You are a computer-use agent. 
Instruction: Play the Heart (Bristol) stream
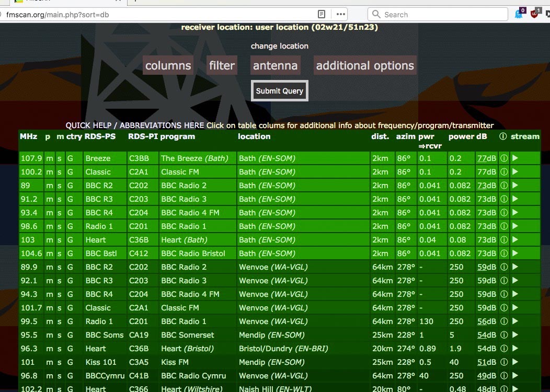coord(514,348)
